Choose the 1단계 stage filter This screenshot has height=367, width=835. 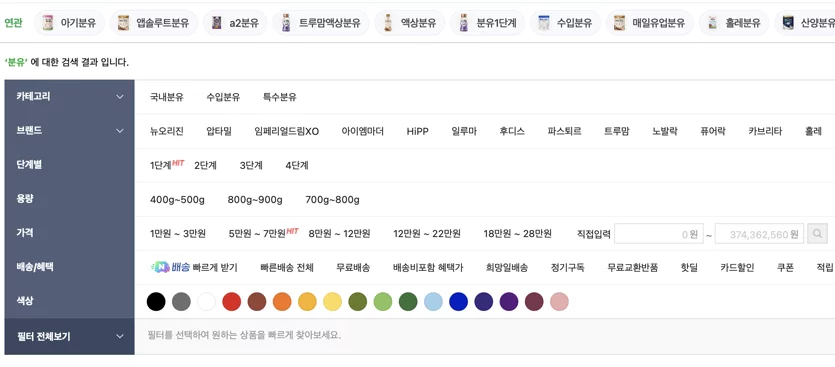coord(160,165)
